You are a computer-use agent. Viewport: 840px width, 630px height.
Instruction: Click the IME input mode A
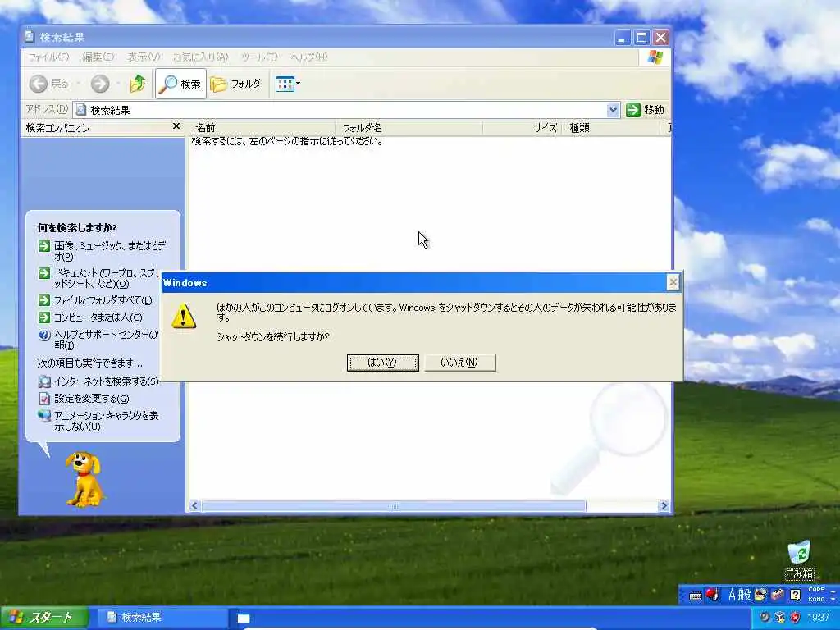(731, 595)
